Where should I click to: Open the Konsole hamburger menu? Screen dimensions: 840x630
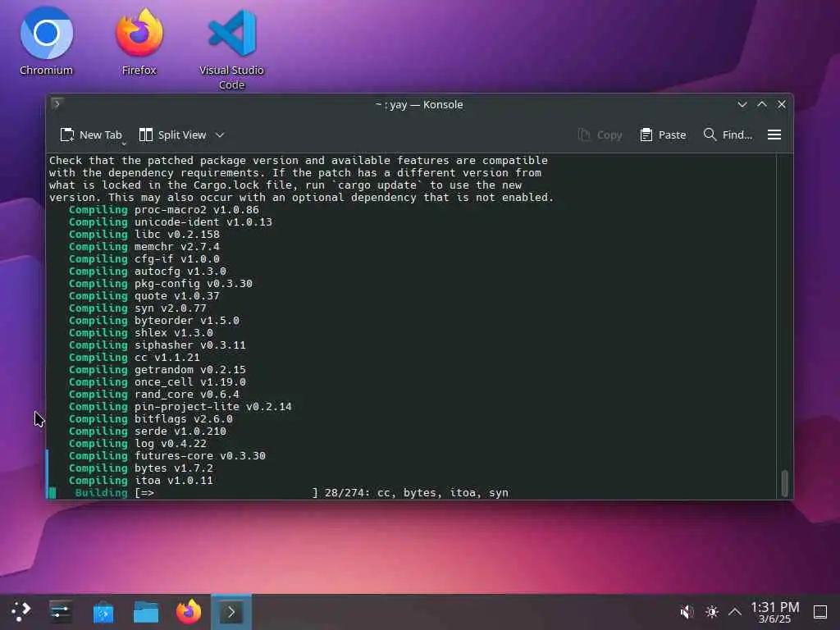pos(774,135)
